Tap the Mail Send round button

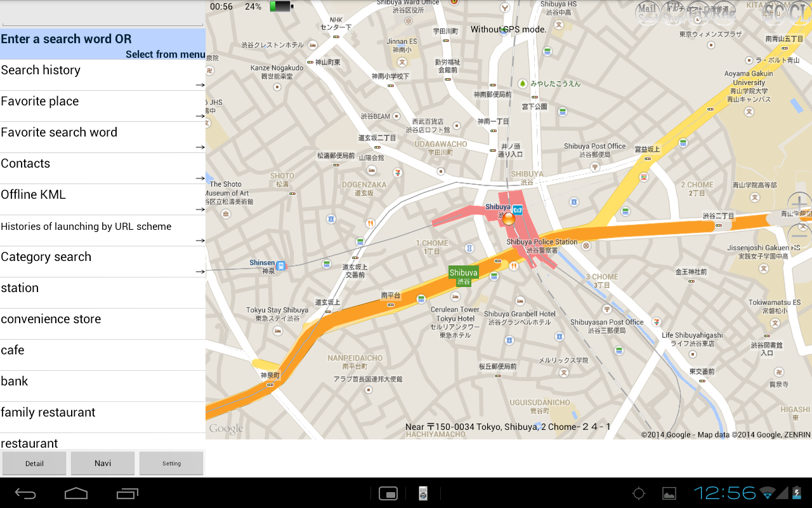coord(648,13)
